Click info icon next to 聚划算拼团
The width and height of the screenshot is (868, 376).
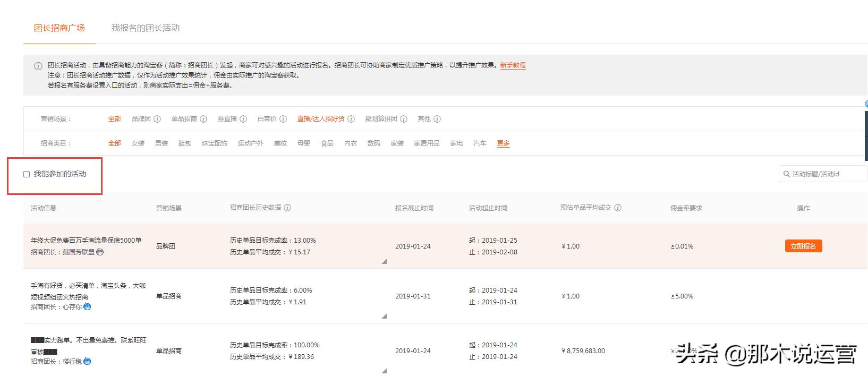[x=404, y=119]
